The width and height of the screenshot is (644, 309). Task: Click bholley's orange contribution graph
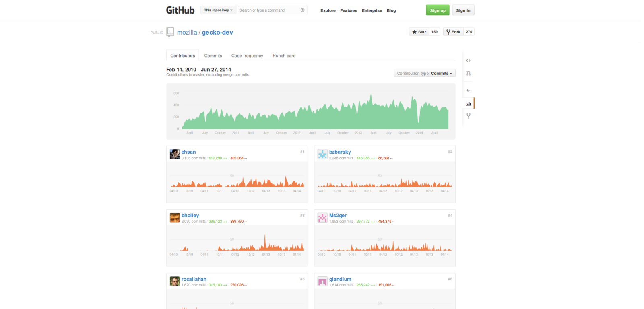coord(237,243)
